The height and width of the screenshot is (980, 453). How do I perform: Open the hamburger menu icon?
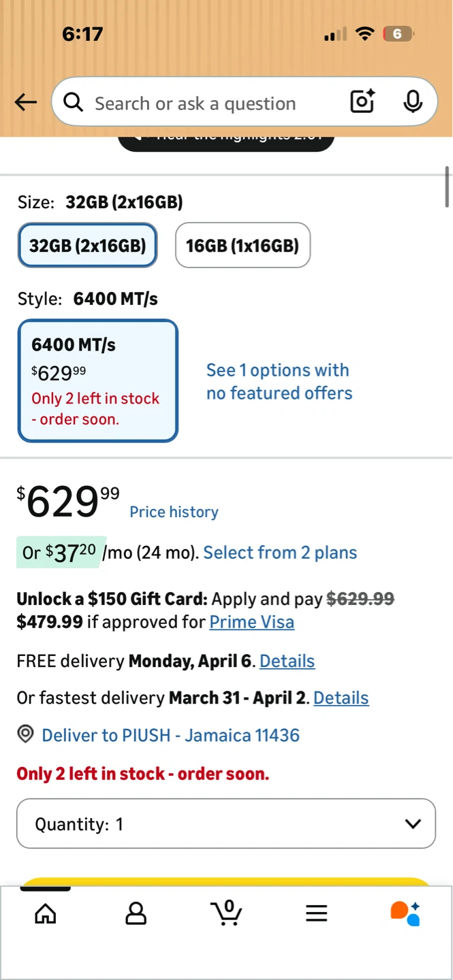(x=317, y=913)
